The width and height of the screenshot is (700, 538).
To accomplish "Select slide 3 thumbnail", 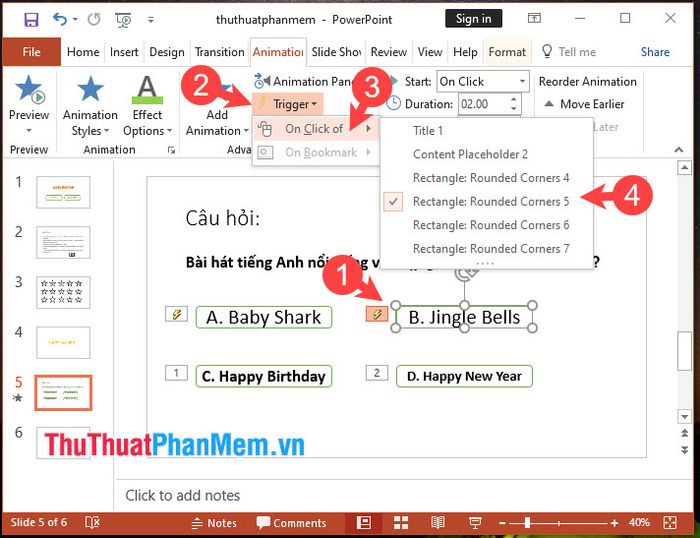I will coord(63,292).
